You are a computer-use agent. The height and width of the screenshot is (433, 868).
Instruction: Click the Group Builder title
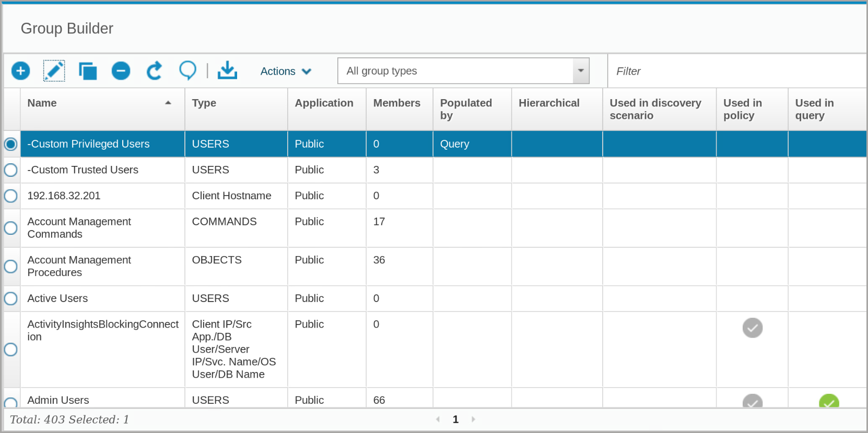click(67, 29)
